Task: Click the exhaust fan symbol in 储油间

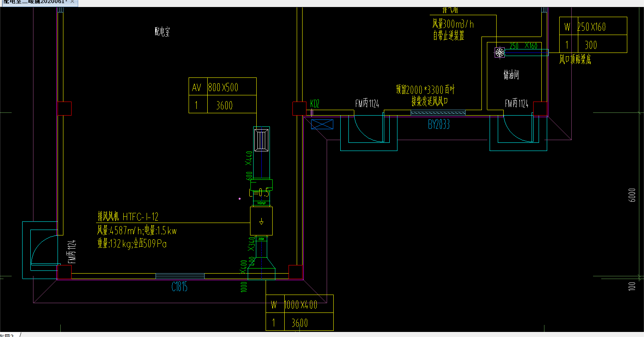Action: pos(500,53)
